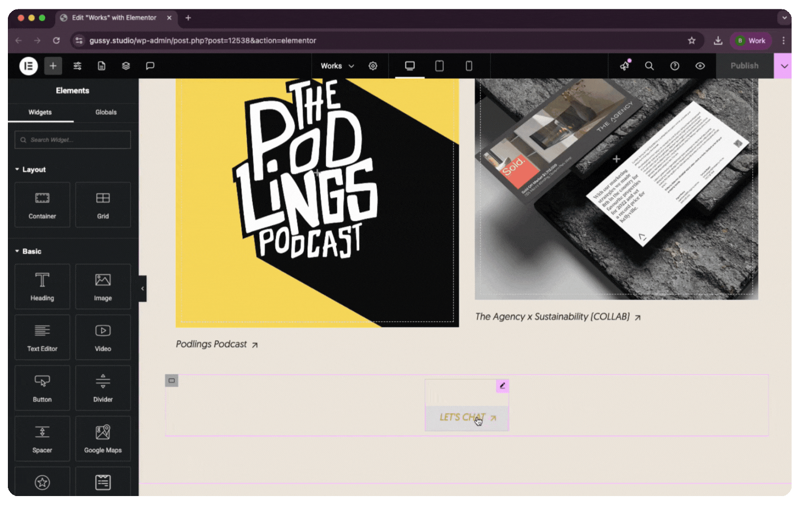
Task: Click the Publish button
Action: (744, 66)
